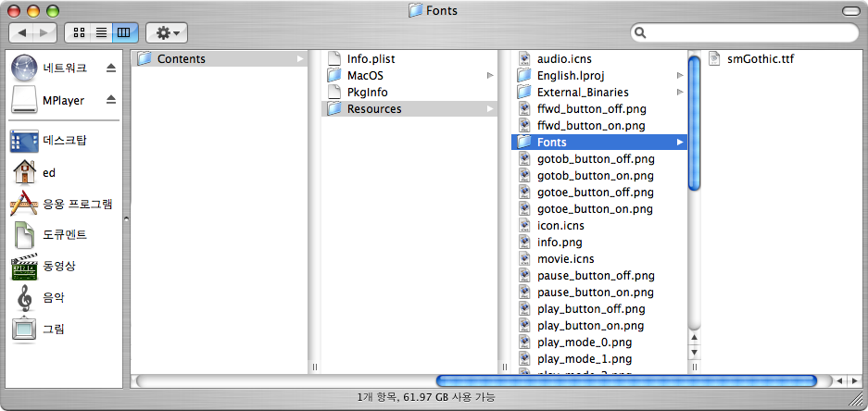Switch to list view
Screen dimensions: 868x411
click(x=101, y=33)
